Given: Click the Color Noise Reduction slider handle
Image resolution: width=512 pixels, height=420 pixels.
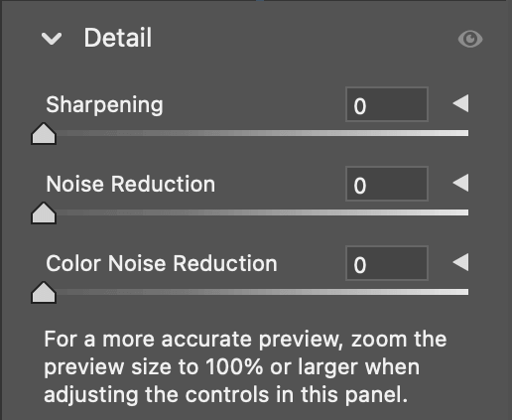Looking at the screenshot, I should pos(44,293).
